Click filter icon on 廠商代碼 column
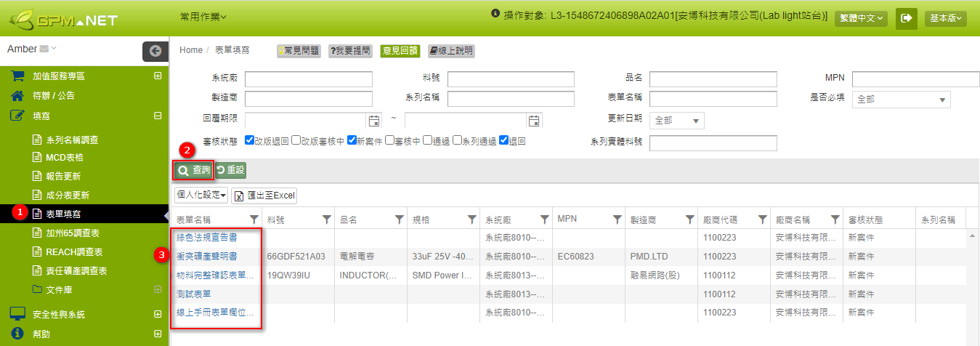This screenshot has width=980, height=346. pos(762,220)
